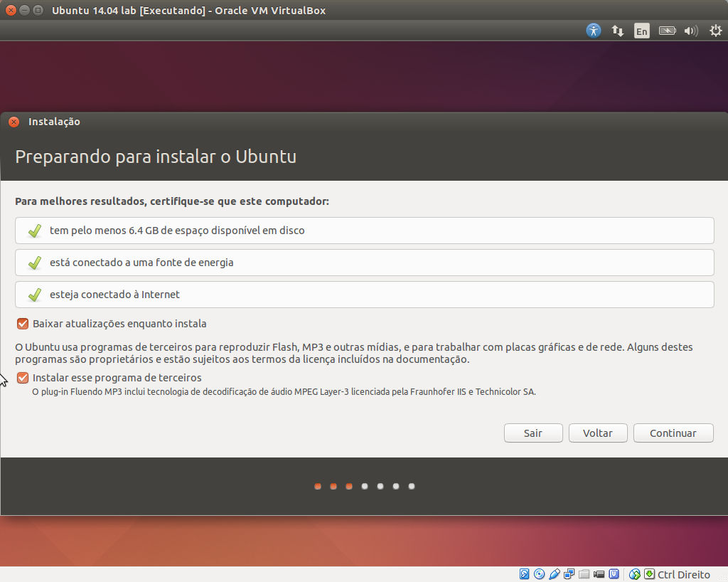The height and width of the screenshot is (582, 728).
Task: Click 'esteja conectado à Internet' row
Action: 365,295
